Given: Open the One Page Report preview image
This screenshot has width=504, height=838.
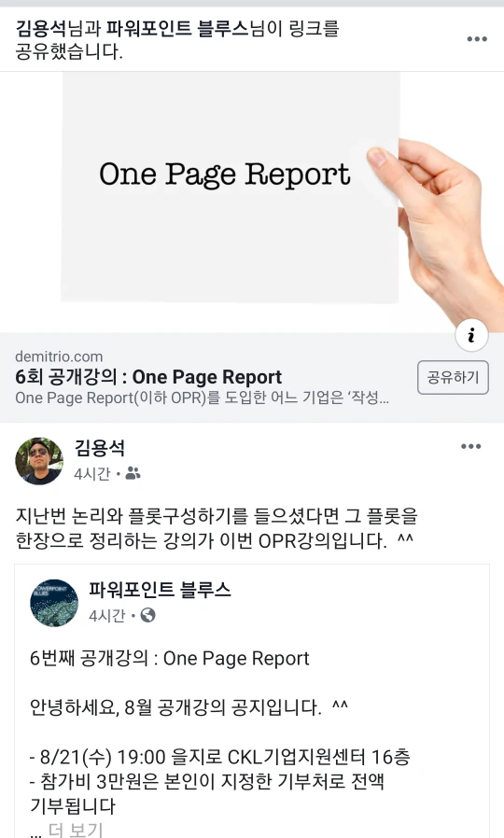Looking at the screenshot, I should [252, 202].
